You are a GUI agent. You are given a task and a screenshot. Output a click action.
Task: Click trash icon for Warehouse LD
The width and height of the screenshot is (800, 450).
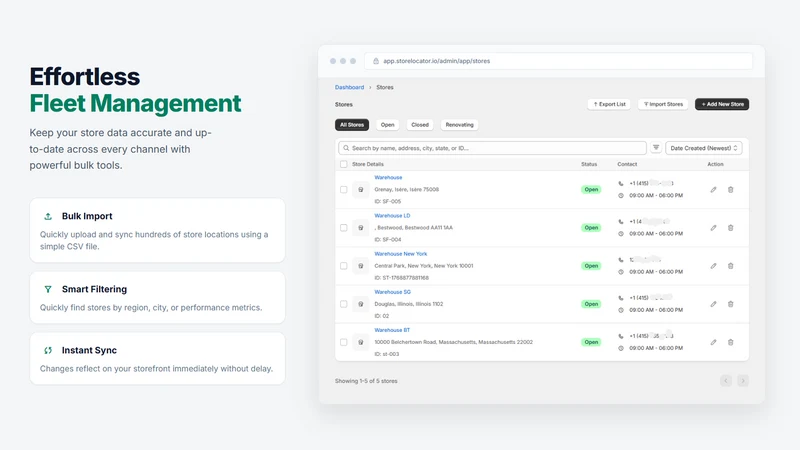731,228
